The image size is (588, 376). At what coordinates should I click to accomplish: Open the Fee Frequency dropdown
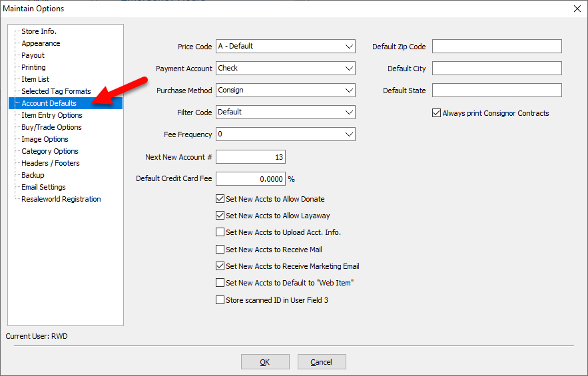pyautogui.click(x=350, y=134)
